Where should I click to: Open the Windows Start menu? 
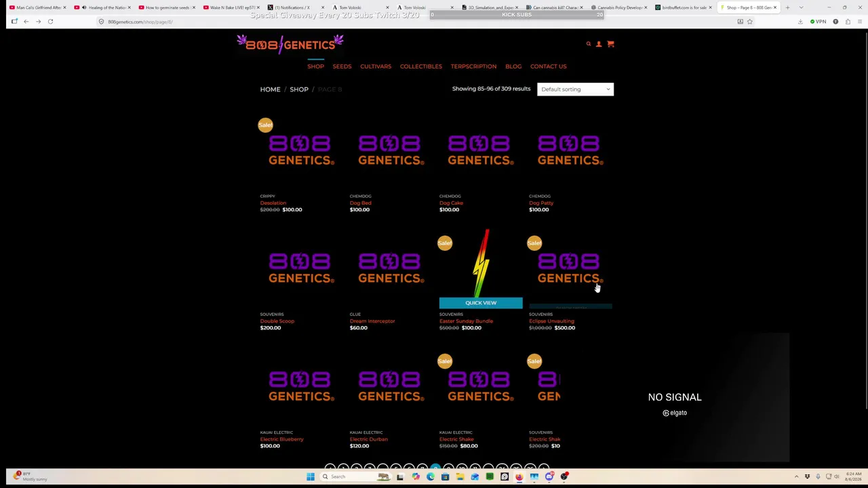click(x=311, y=476)
